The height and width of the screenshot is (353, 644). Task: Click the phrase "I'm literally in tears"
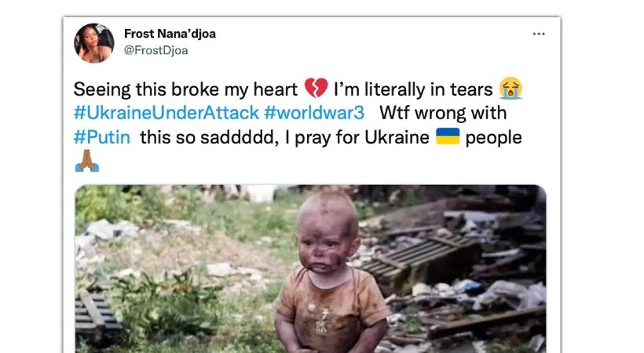pyautogui.click(x=413, y=89)
